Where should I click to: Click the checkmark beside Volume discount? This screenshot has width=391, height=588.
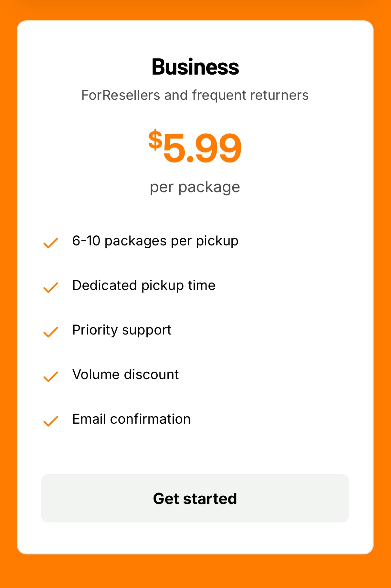(50, 376)
